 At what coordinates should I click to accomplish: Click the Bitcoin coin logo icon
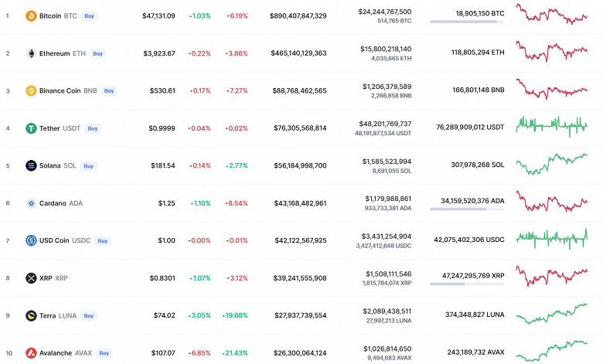pos(31,15)
